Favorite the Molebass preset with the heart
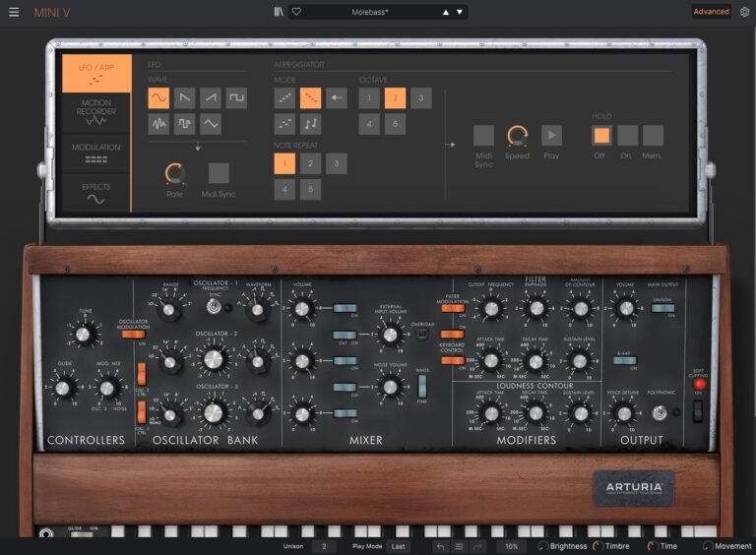The width and height of the screenshot is (756, 555). 296,12
